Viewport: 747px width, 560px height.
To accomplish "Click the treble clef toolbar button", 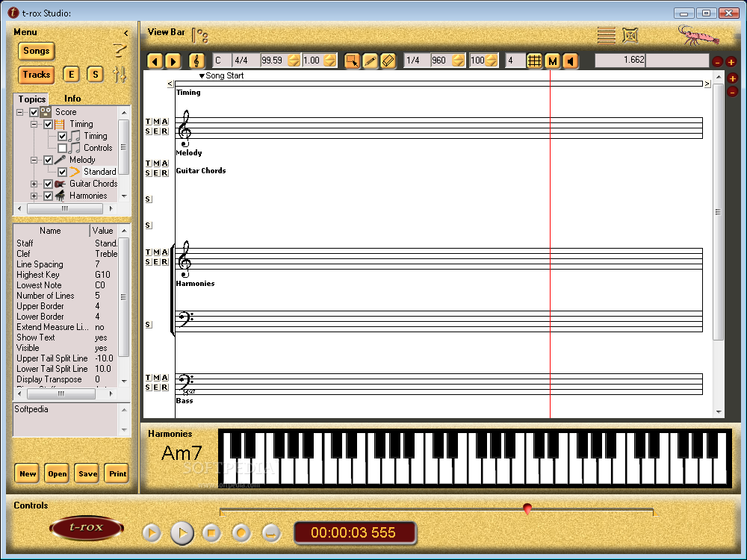I will tap(196, 60).
